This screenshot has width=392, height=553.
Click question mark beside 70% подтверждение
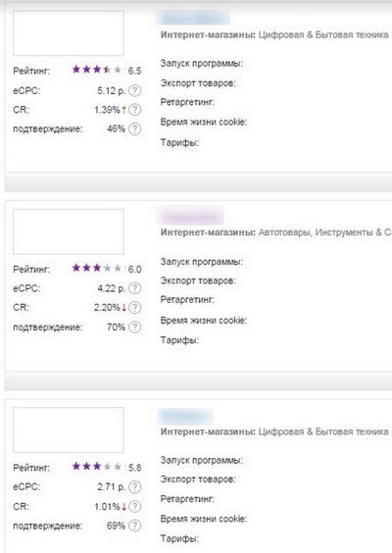(x=134, y=327)
